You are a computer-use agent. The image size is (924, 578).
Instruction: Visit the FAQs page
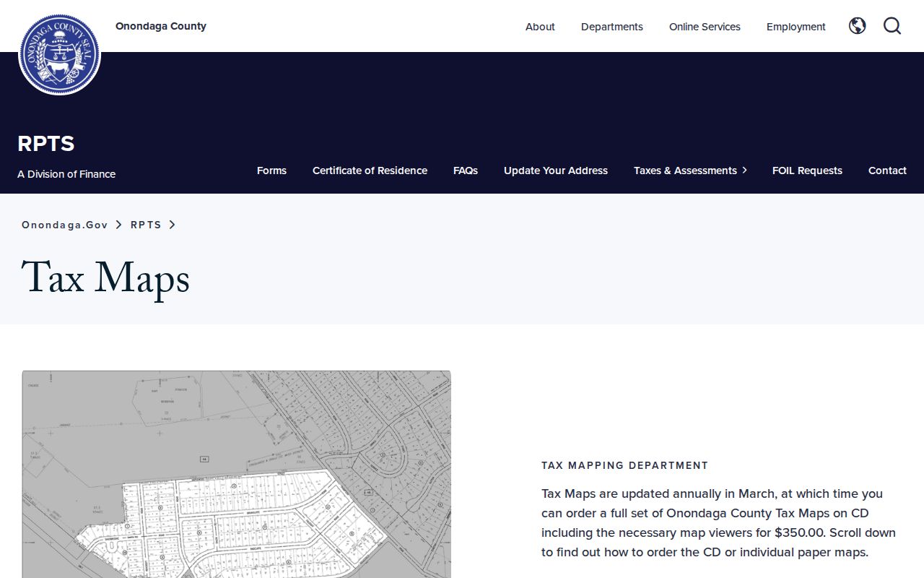click(x=466, y=171)
